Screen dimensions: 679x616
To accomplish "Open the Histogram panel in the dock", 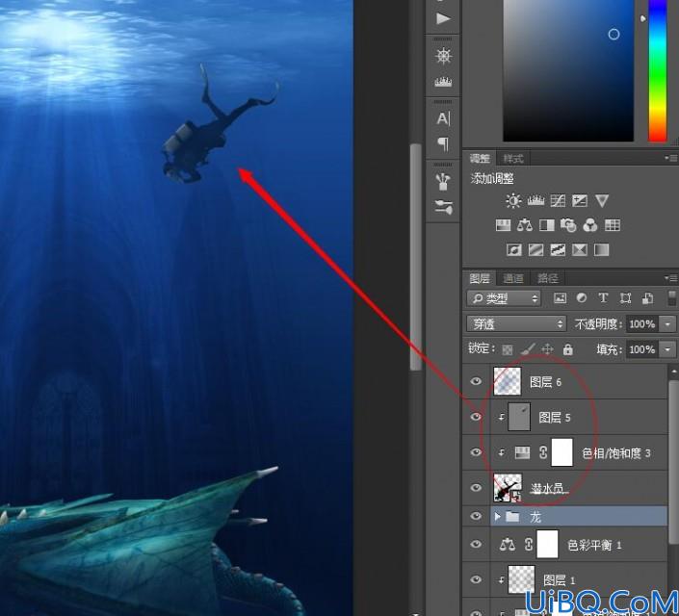I will 443,82.
